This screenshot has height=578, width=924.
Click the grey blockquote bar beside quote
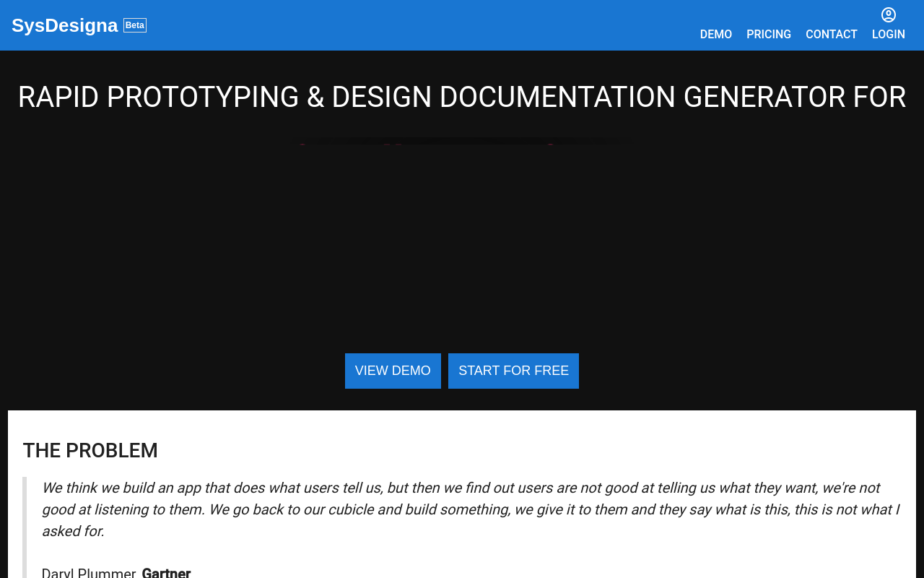pos(25,520)
